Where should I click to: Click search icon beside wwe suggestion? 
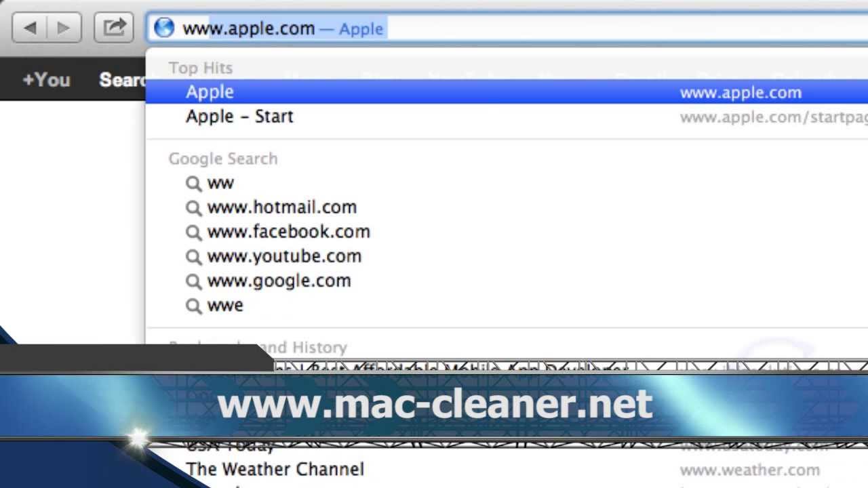click(194, 306)
